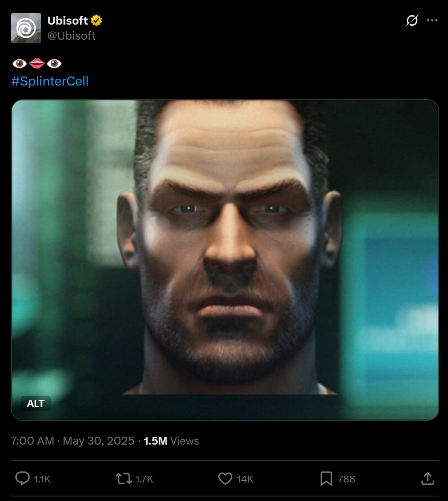This screenshot has width=448, height=501.
Task: View the 1.5M Views analytics
Action: click(171, 441)
